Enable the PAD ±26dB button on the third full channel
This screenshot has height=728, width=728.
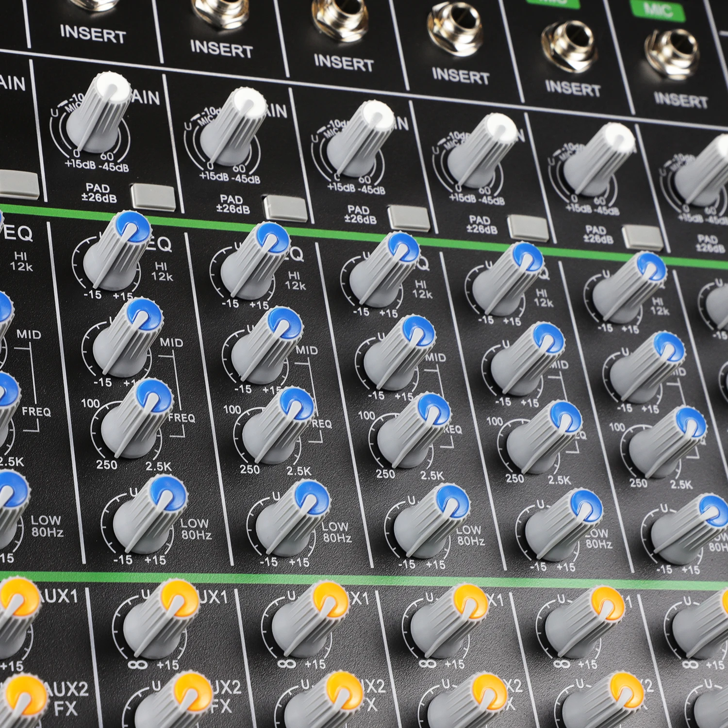click(409, 217)
